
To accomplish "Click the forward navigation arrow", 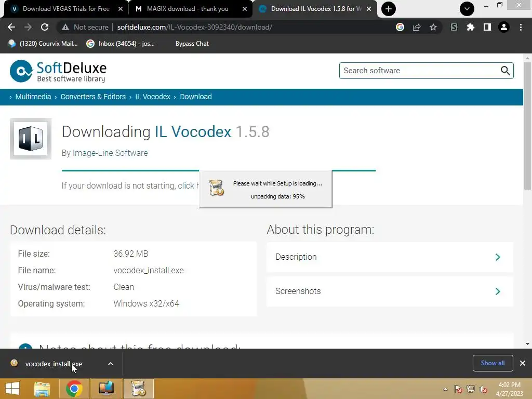I will pos(28,27).
